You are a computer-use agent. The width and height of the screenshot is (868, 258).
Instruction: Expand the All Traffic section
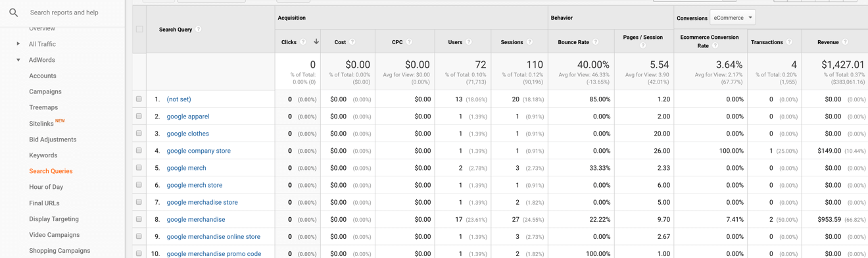[x=18, y=44]
